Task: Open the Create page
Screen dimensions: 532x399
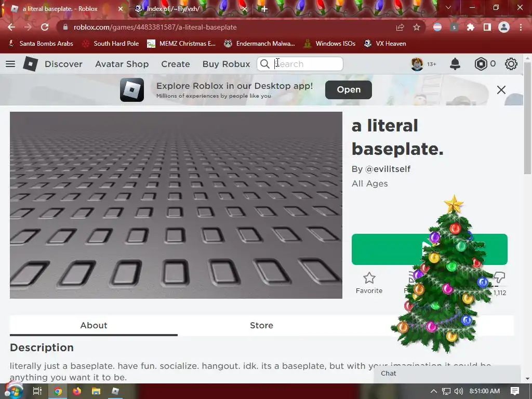Action: click(176, 64)
